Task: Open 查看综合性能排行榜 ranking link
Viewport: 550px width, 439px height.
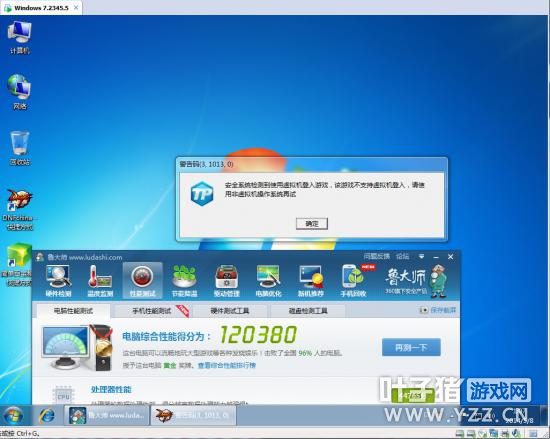Action: point(227,365)
